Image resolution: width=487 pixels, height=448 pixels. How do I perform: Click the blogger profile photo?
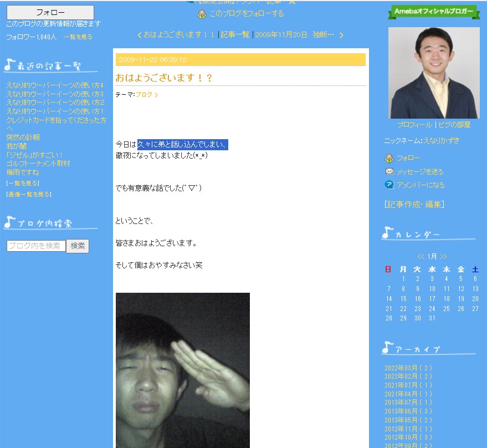[434, 73]
